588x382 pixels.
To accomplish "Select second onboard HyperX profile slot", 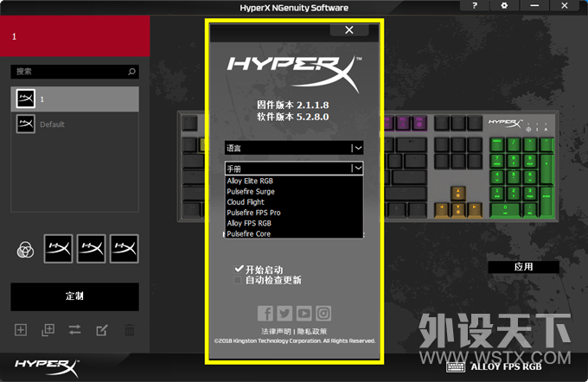I will (x=91, y=249).
